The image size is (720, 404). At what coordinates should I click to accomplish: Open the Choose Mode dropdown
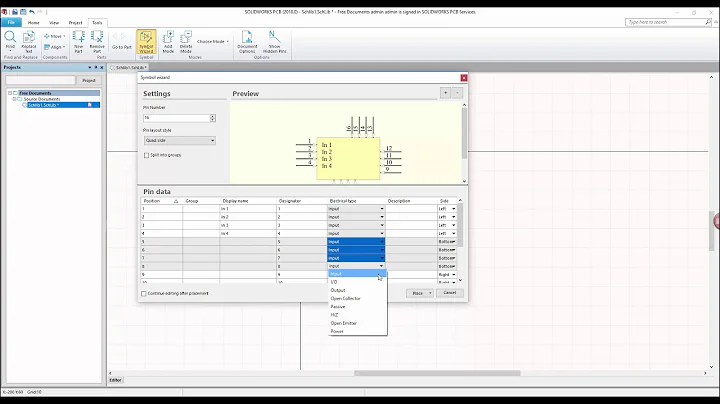click(x=213, y=41)
